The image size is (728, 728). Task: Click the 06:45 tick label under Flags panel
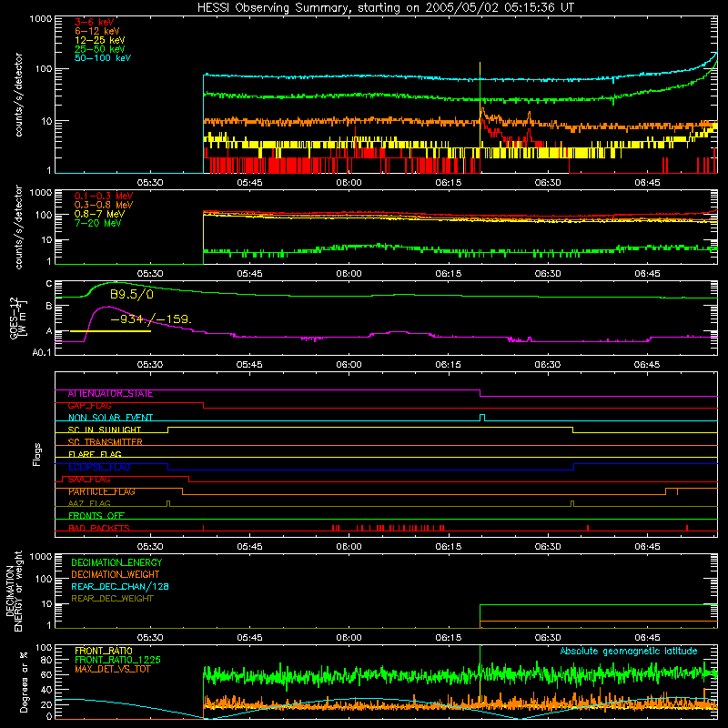[647, 547]
